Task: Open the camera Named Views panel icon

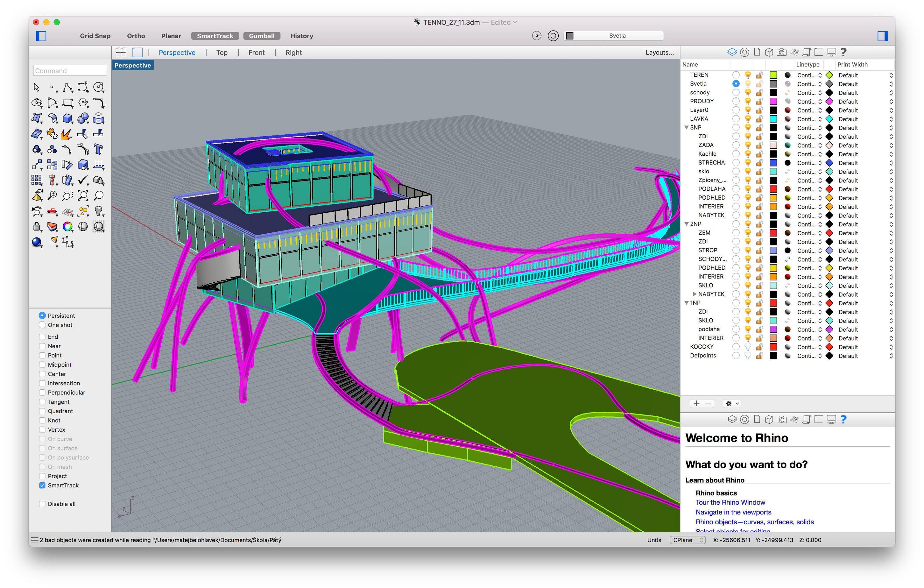Action: pos(781,52)
